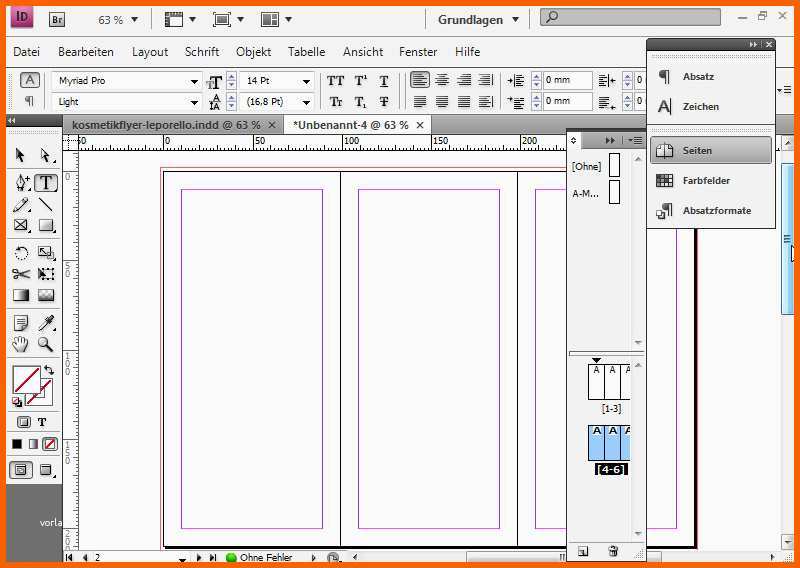Reset default fill and stroke icon
Viewport: 800px width, 568px height.
17,402
